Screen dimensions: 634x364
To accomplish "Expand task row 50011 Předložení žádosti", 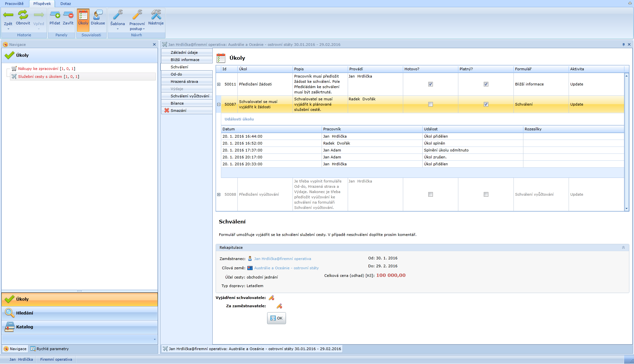I will pyautogui.click(x=219, y=84).
